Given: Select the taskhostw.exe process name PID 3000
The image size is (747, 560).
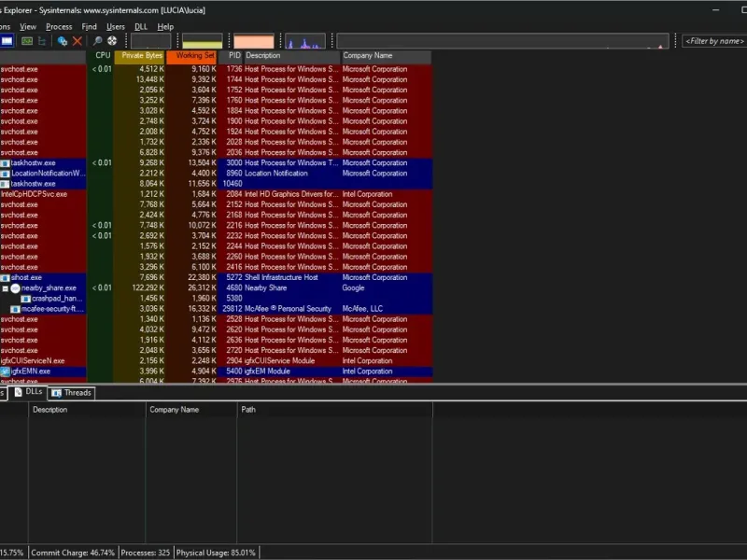Looking at the screenshot, I should coord(33,162).
